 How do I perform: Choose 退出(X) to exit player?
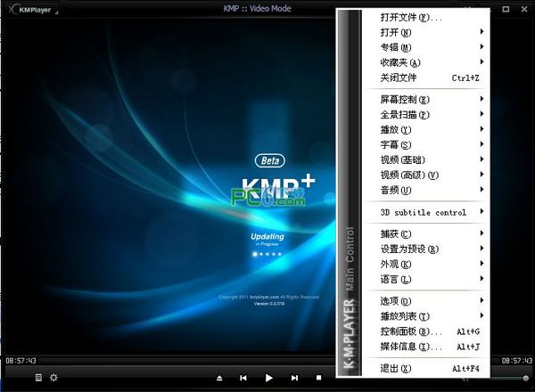point(426,369)
